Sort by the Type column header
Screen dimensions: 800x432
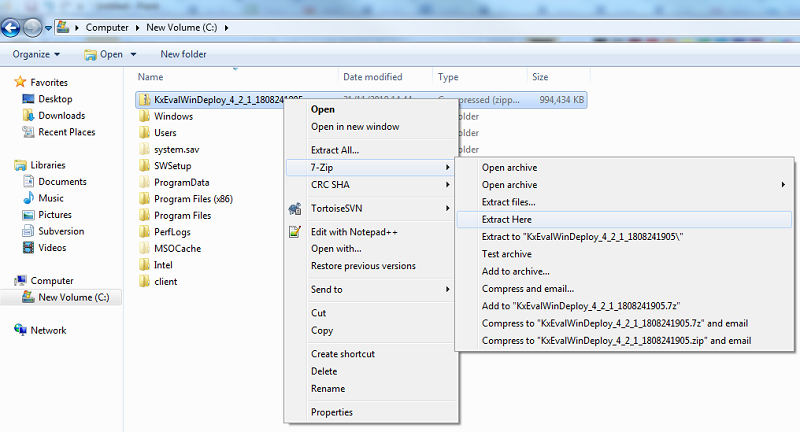(448, 77)
